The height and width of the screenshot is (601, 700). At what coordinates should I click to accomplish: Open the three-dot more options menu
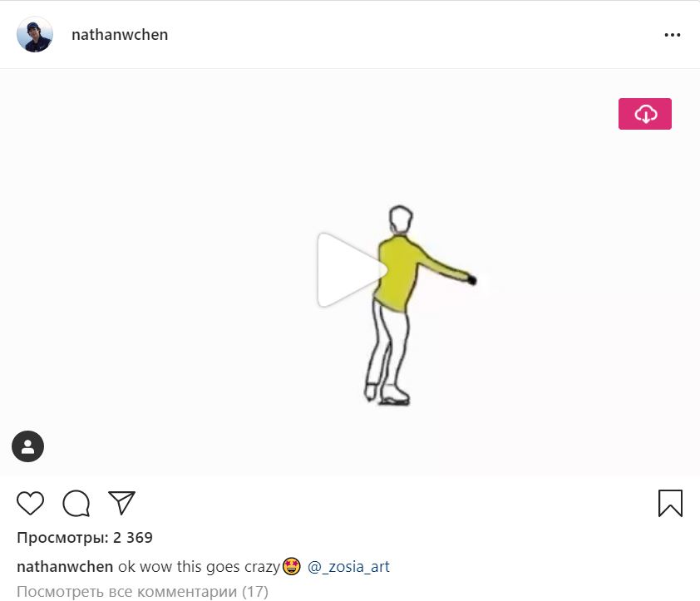(673, 36)
